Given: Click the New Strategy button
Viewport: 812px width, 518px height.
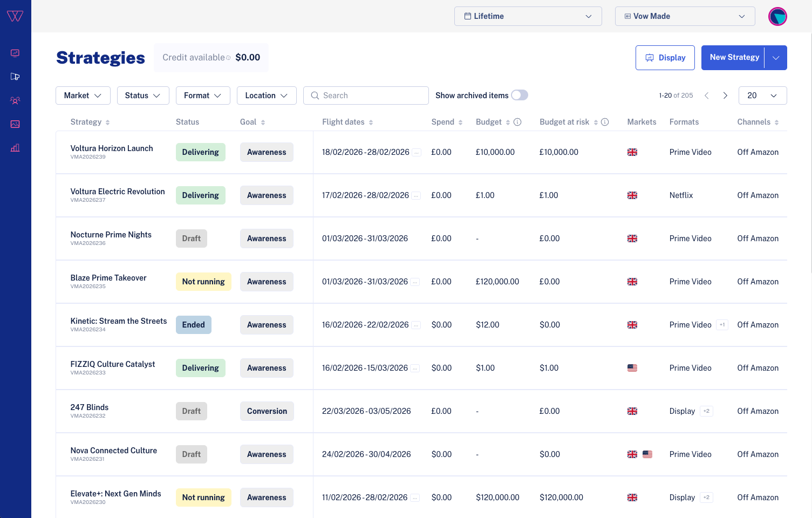Looking at the screenshot, I should [x=734, y=58].
